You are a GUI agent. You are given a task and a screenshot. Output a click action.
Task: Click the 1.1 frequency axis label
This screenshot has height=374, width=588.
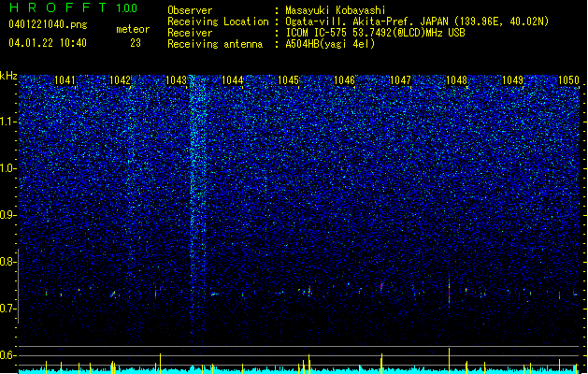tap(8, 122)
